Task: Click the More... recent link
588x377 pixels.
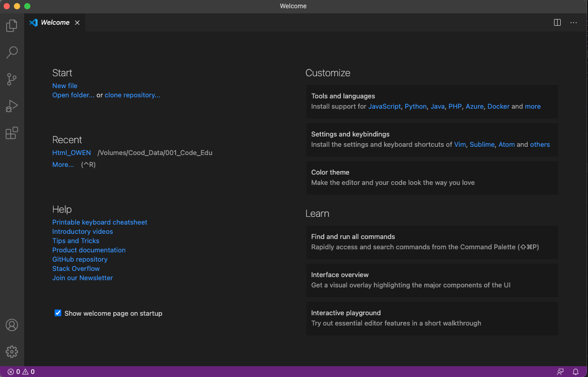Action: pos(63,164)
